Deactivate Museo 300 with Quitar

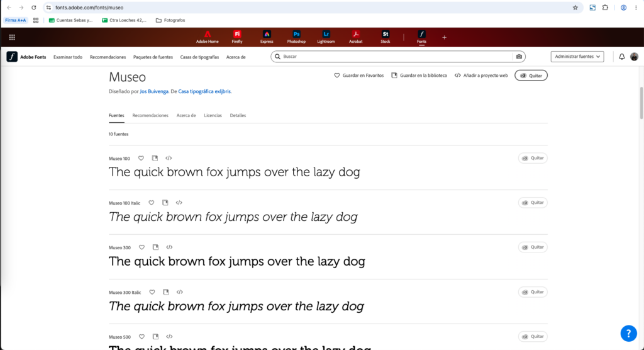pyautogui.click(x=533, y=247)
